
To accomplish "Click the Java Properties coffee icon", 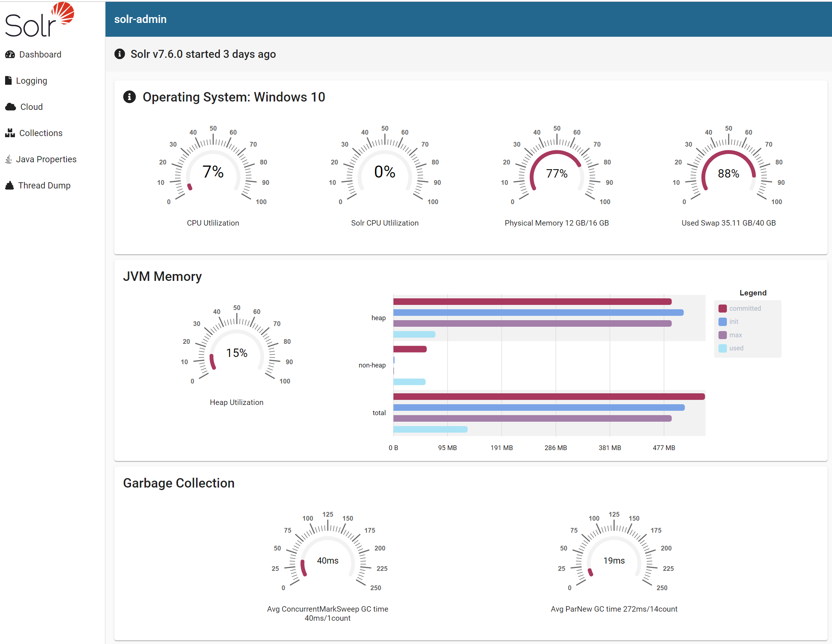I will tap(8, 159).
